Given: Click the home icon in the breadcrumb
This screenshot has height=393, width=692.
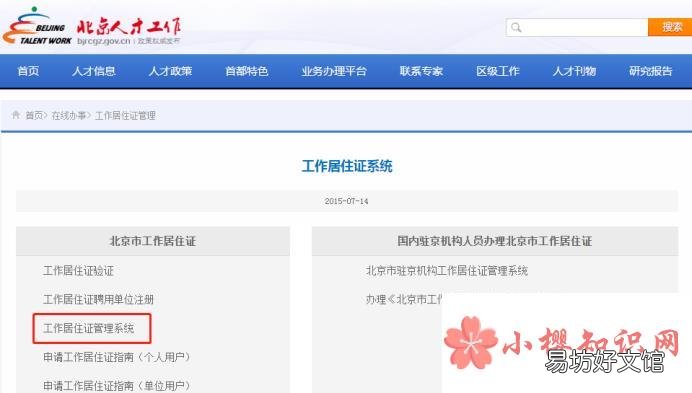Looking at the screenshot, I should [16, 115].
